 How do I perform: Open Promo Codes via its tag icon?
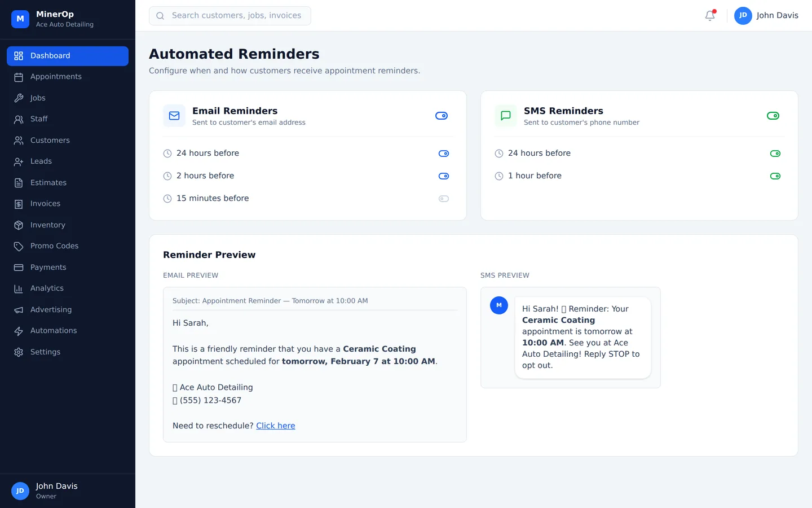coord(19,246)
